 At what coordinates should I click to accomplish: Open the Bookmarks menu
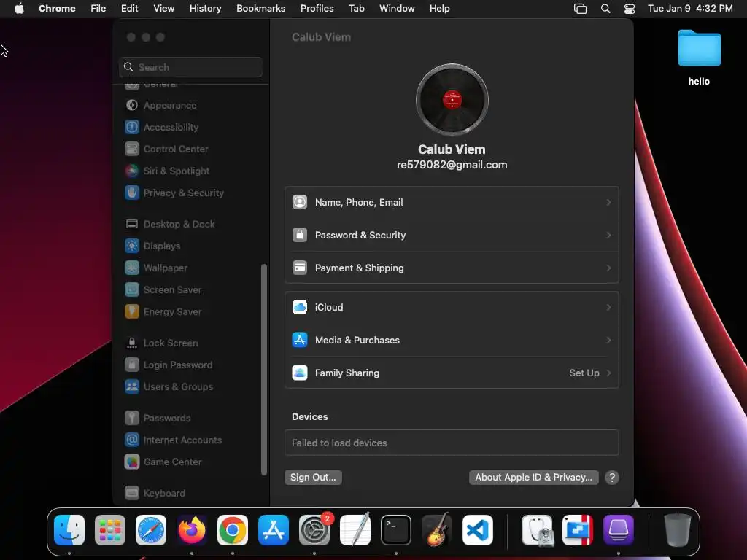pos(260,9)
